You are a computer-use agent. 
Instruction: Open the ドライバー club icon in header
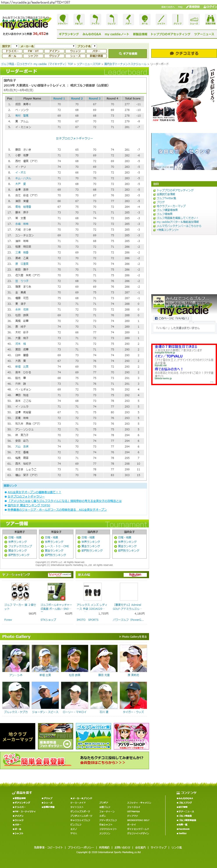pyautogui.click(x=62, y=20)
